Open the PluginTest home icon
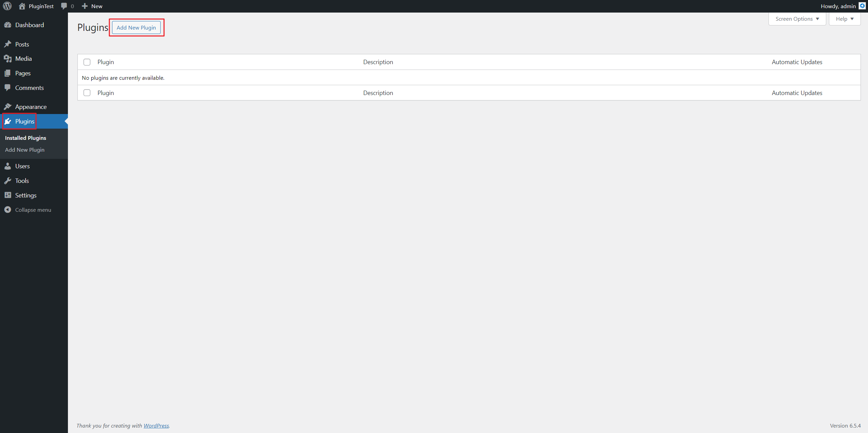Image resolution: width=868 pixels, height=433 pixels. coord(22,6)
